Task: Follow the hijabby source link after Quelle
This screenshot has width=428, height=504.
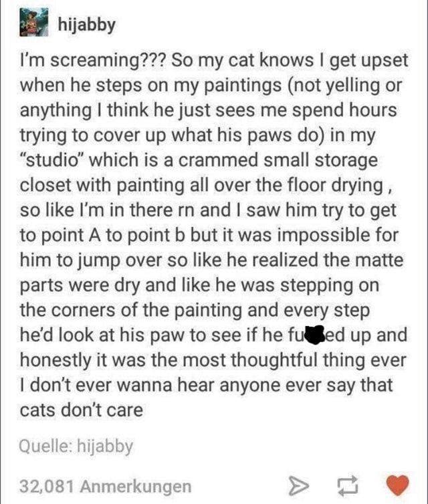Action: pyautogui.click(x=105, y=446)
